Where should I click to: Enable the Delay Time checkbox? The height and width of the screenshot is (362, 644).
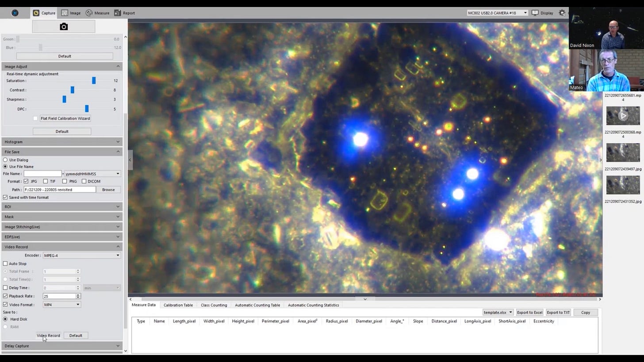click(x=5, y=288)
